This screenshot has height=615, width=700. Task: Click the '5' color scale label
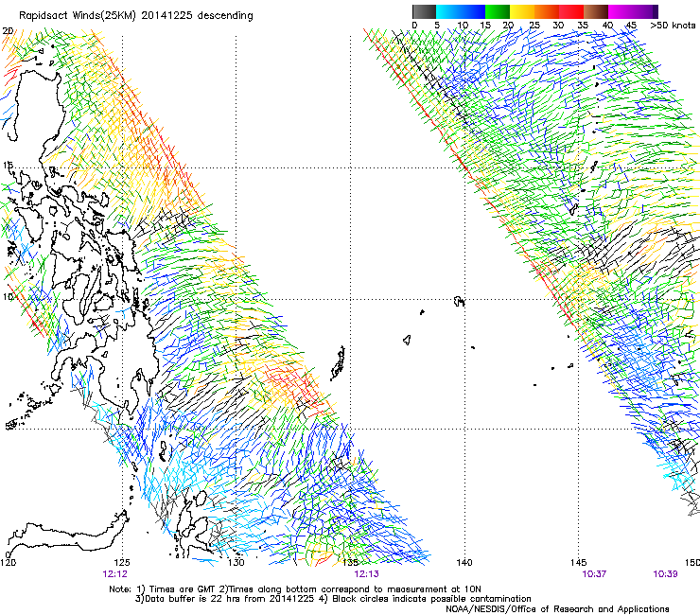(437, 26)
